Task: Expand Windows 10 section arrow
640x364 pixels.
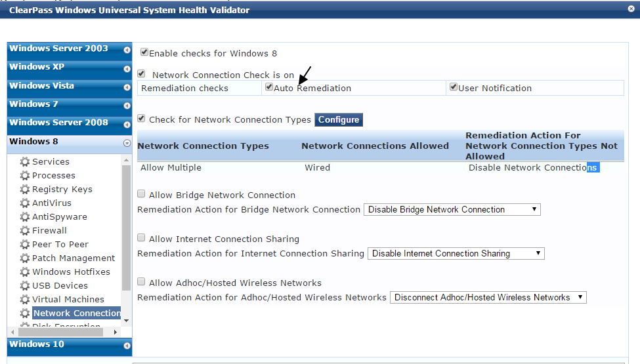Action: (x=127, y=346)
